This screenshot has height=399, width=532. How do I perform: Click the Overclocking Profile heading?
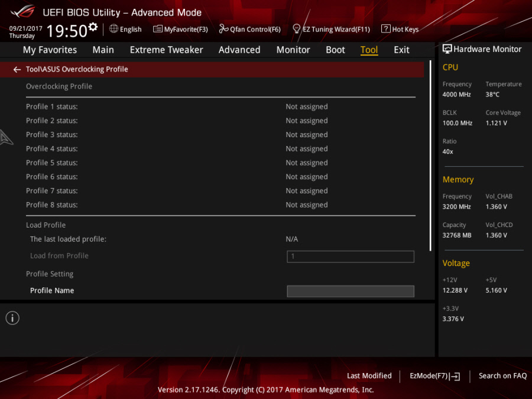(59, 86)
